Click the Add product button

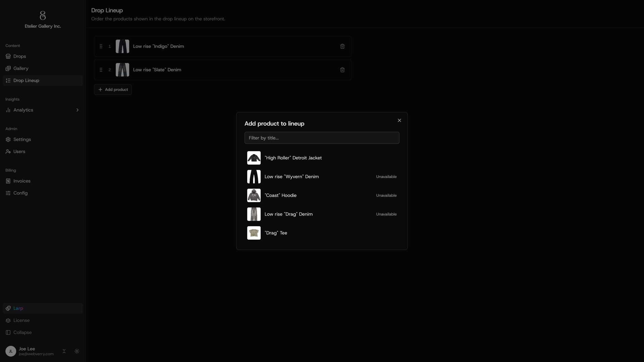(x=113, y=89)
